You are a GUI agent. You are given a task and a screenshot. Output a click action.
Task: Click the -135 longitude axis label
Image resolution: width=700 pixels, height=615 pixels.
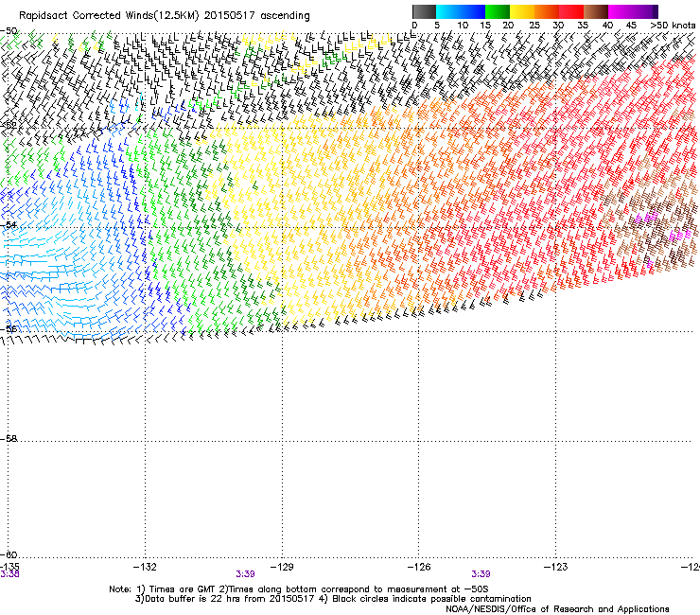[9, 567]
